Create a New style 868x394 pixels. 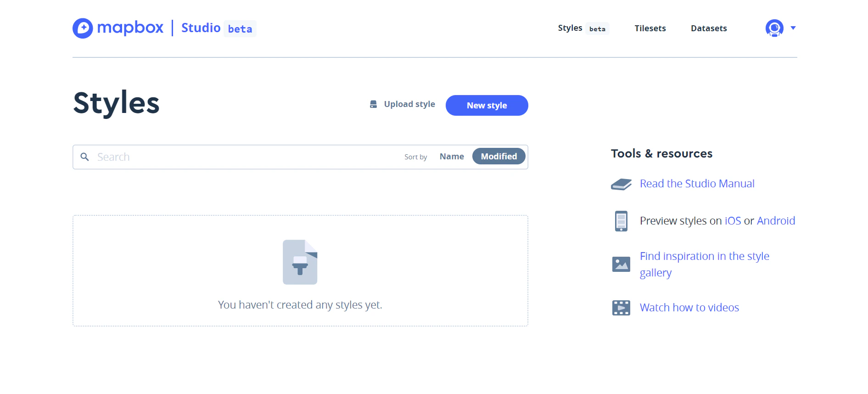click(x=487, y=106)
